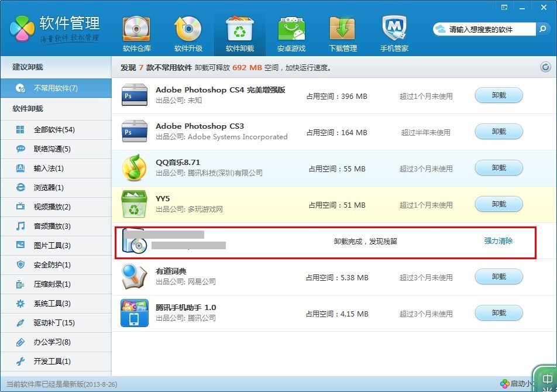This screenshot has width=557, height=392.
Task: Click the magnifier search button
Action: tap(542, 29)
